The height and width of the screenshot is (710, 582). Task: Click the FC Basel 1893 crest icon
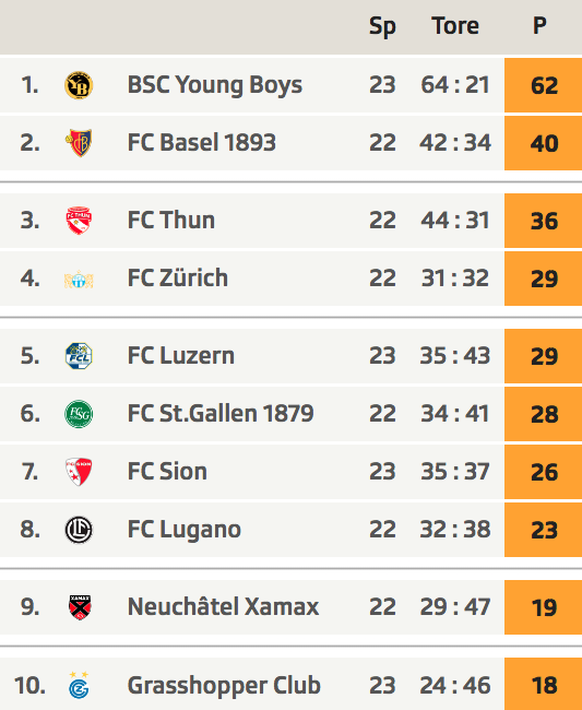79,143
